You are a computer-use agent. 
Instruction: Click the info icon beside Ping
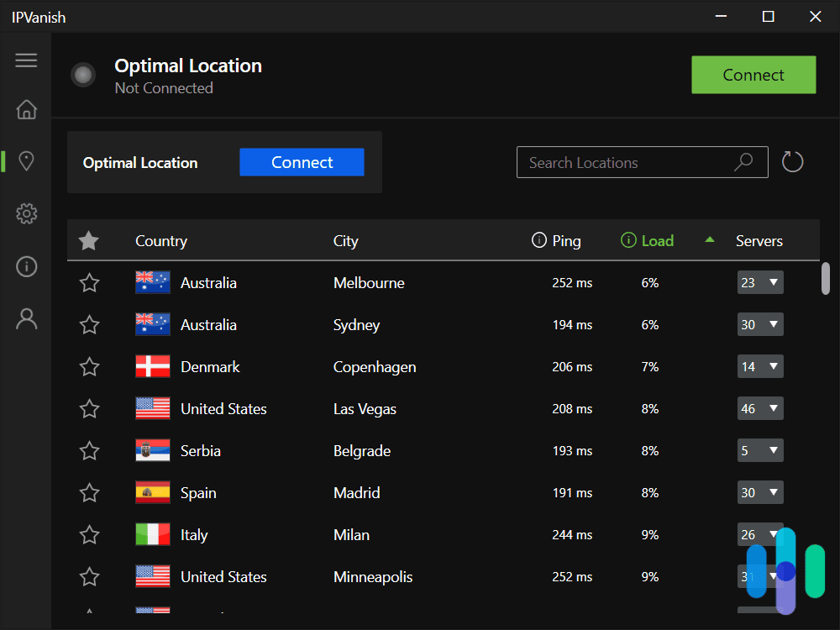point(538,240)
